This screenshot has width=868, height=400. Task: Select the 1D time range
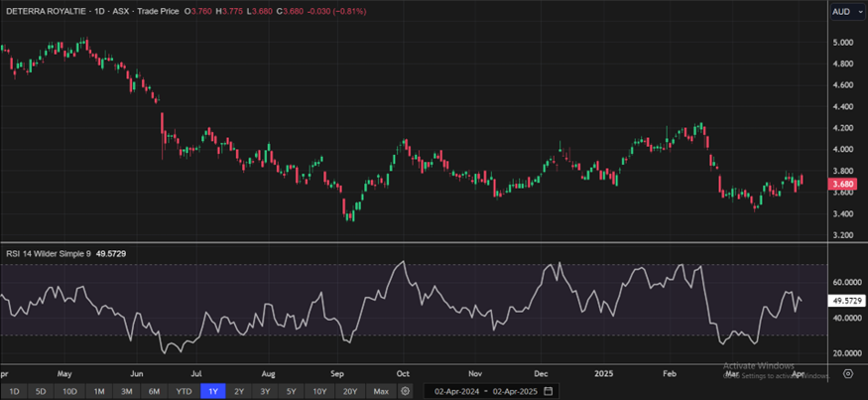(x=13, y=391)
